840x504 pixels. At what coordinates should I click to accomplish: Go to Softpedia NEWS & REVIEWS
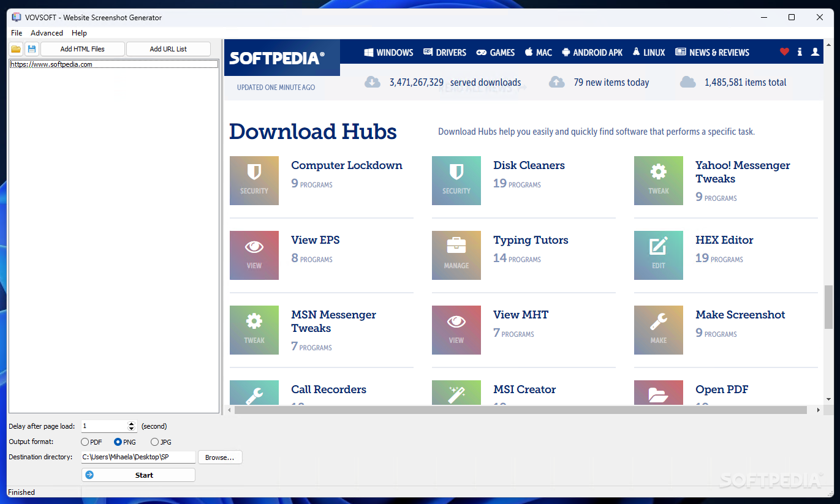point(712,53)
